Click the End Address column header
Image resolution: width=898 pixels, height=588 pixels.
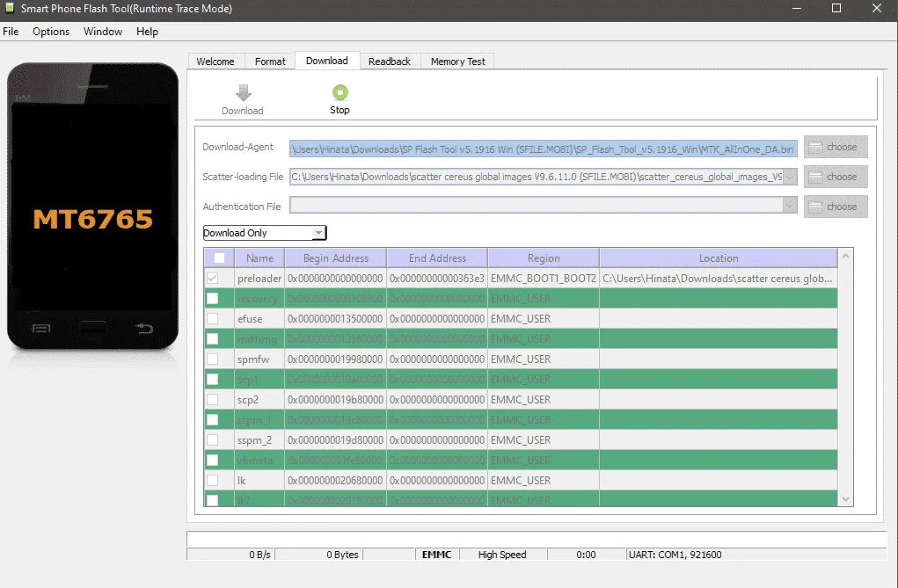point(437,258)
